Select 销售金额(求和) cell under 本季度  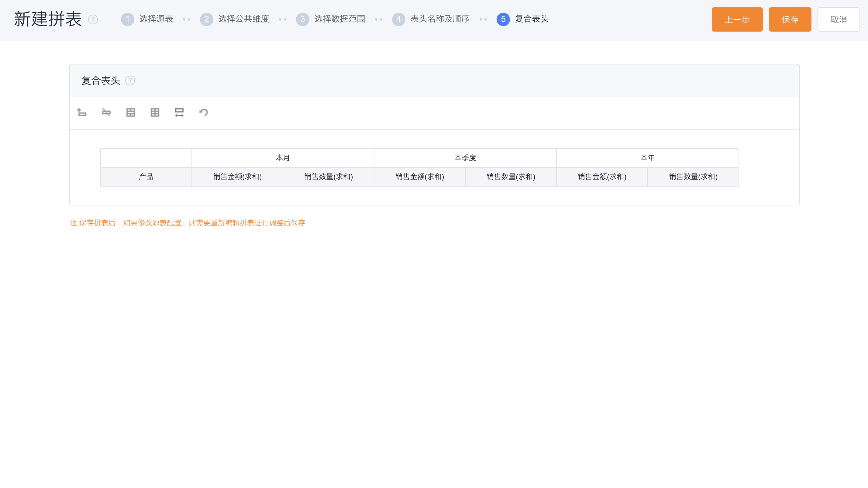click(x=419, y=177)
